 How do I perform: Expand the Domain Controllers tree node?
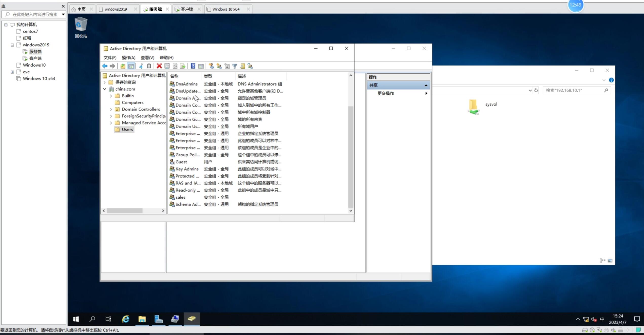[x=111, y=109]
